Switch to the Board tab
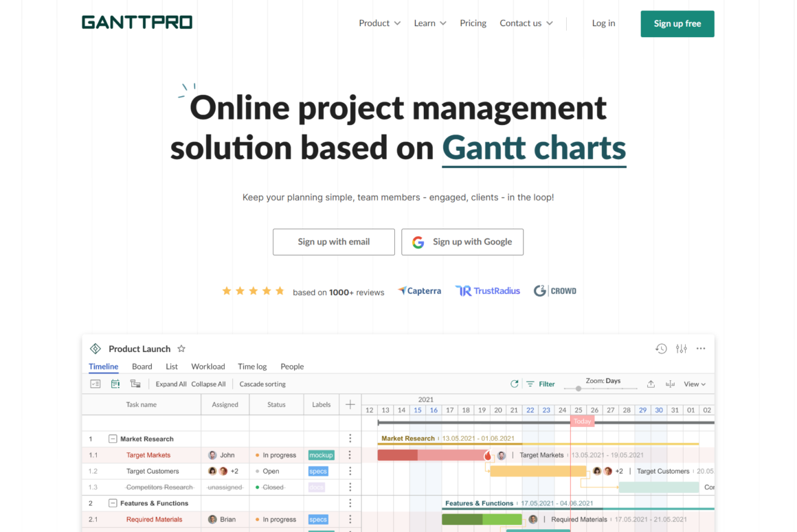 tap(142, 367)
